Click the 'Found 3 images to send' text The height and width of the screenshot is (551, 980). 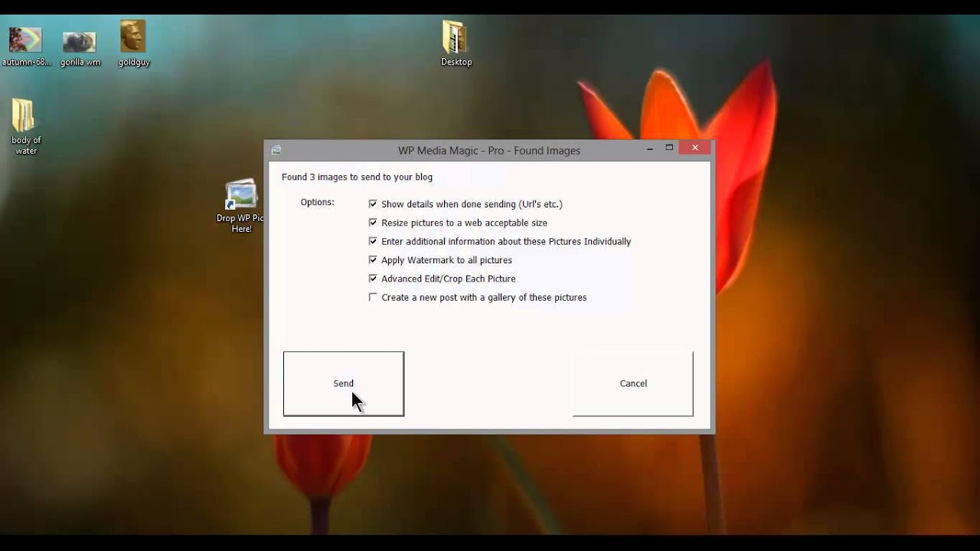coord(357,177)
